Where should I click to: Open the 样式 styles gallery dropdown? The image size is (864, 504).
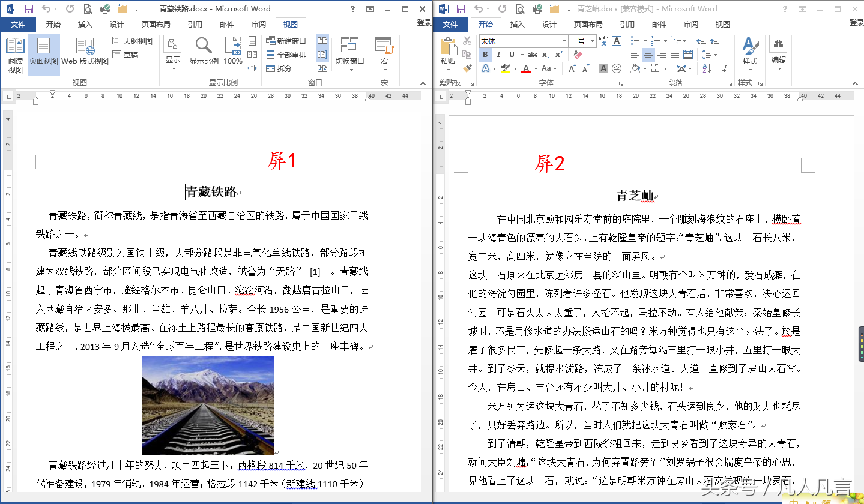750,54
